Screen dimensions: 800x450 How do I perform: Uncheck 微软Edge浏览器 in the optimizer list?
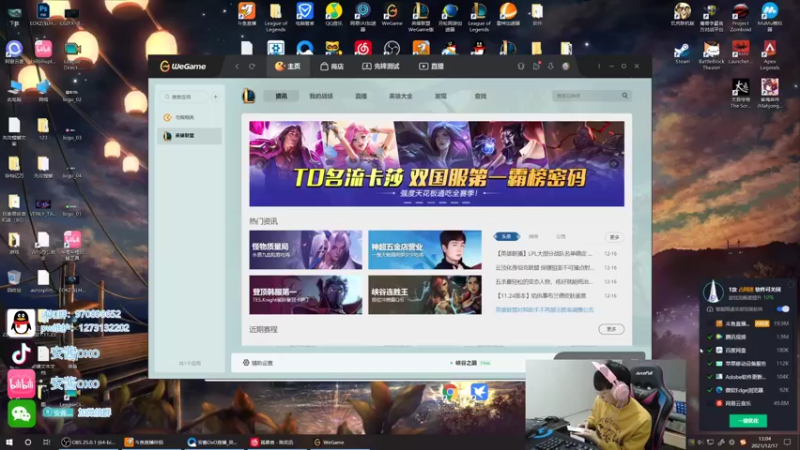tap(710, 390)
